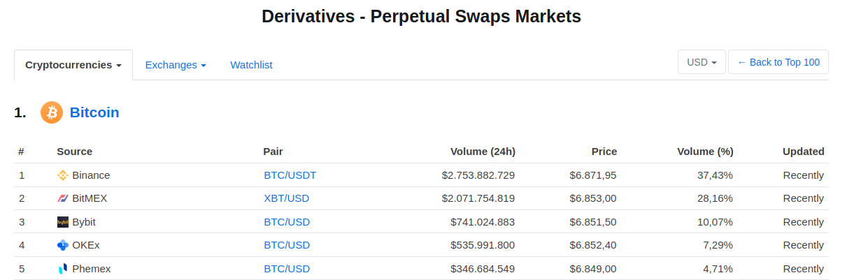Open the Cryptocurrencies dropdown tab

coord(73,65)
